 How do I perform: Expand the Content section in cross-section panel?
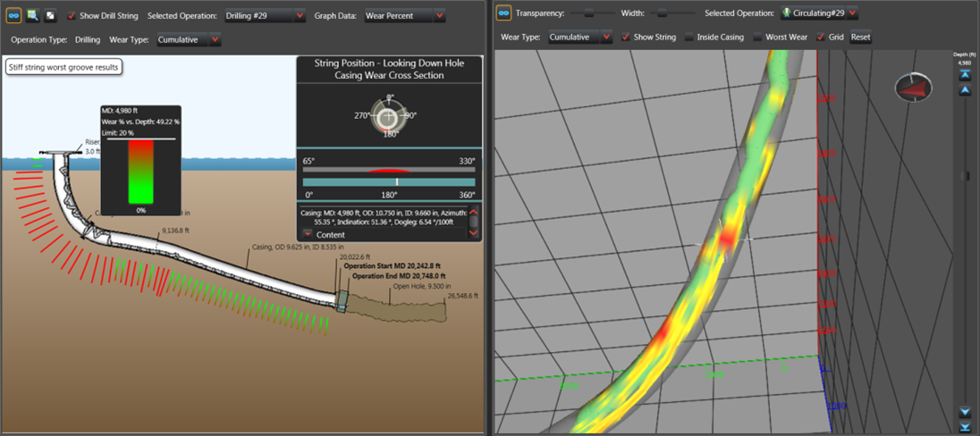(308, 234)
